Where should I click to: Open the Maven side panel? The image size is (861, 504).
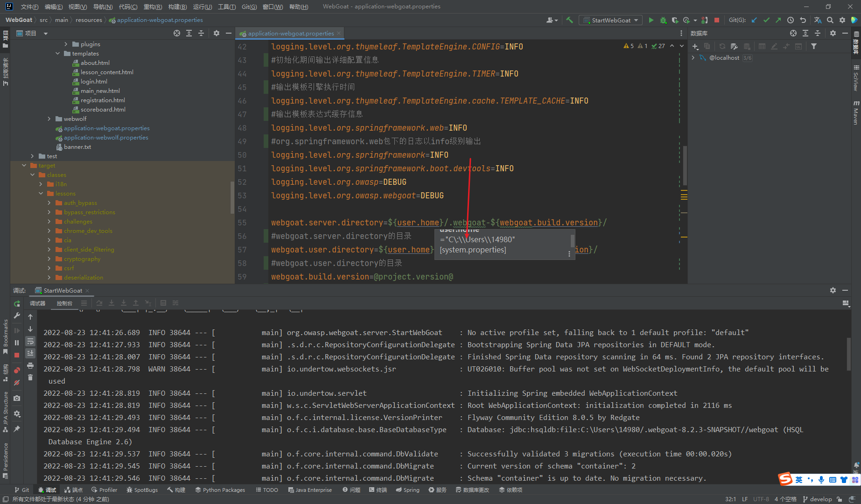pos(856,112)
